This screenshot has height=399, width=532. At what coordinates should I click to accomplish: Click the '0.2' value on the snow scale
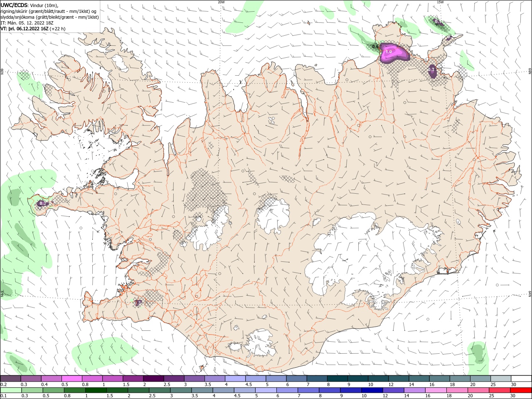pos(3,384)
